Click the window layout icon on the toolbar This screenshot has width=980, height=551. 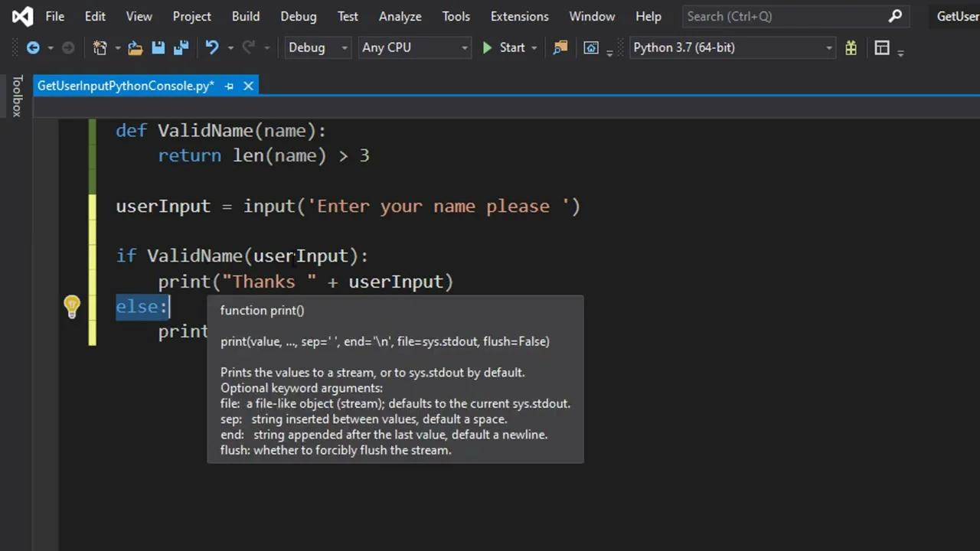[882, 47]
